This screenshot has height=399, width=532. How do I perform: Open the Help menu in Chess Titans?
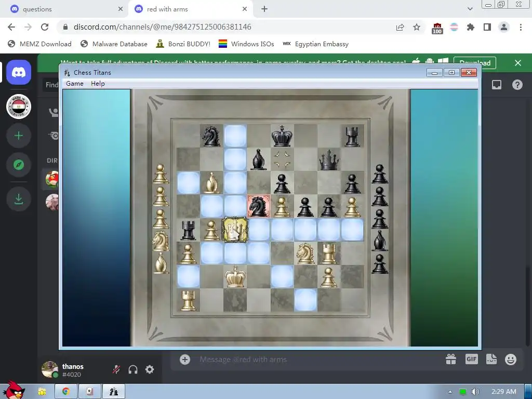click(x=98, y=84)
